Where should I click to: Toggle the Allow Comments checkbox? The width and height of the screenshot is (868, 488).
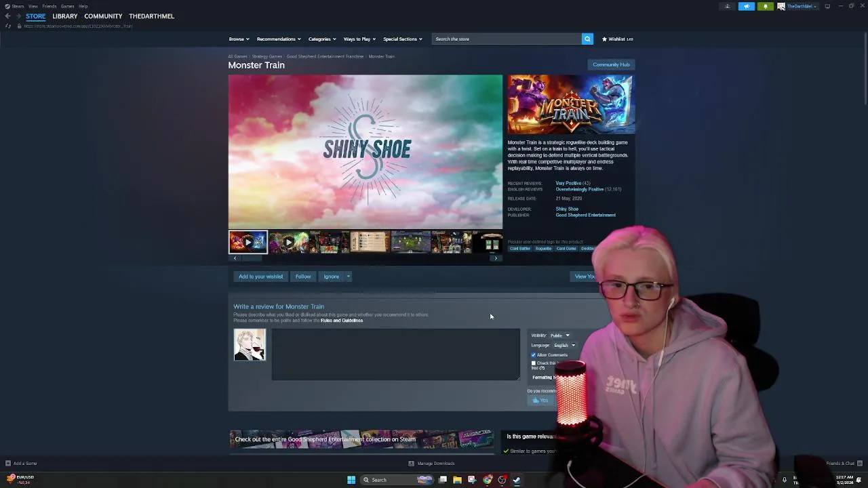(534, 355)
